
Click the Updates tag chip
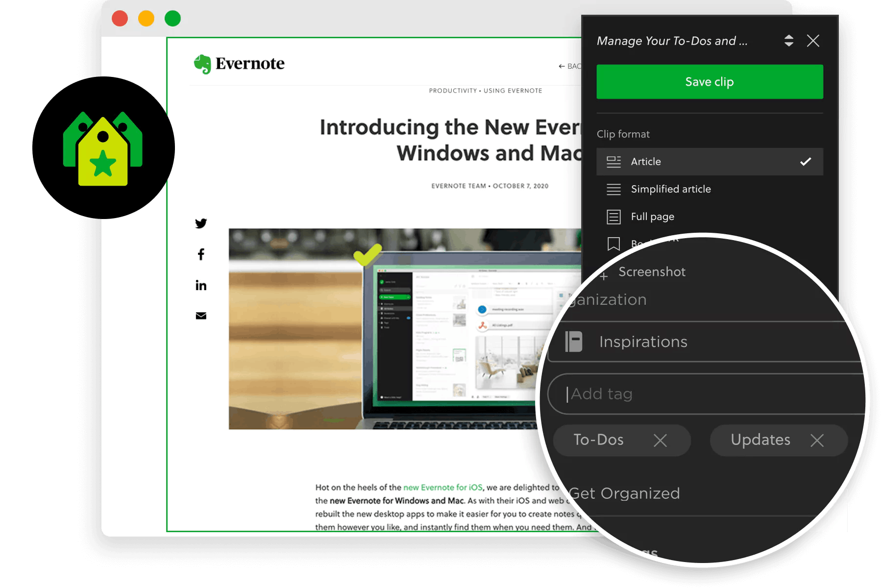tap(779, 440)
